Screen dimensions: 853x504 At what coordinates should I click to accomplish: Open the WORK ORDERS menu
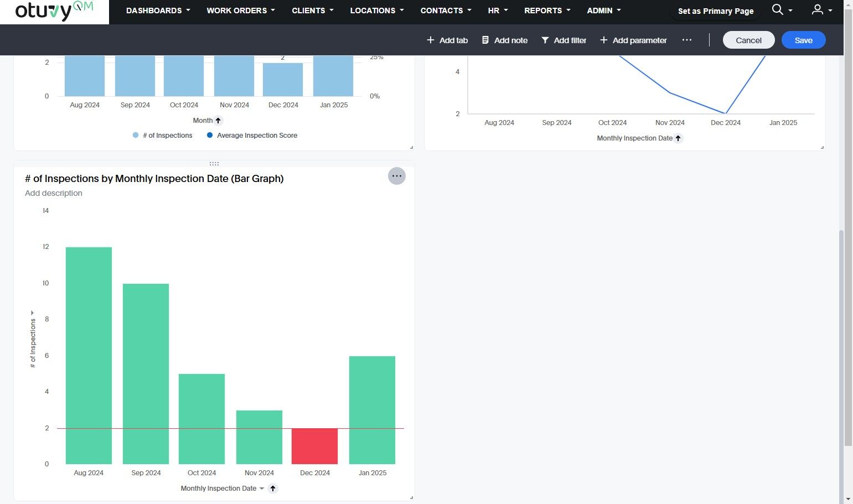pos(241,11)
